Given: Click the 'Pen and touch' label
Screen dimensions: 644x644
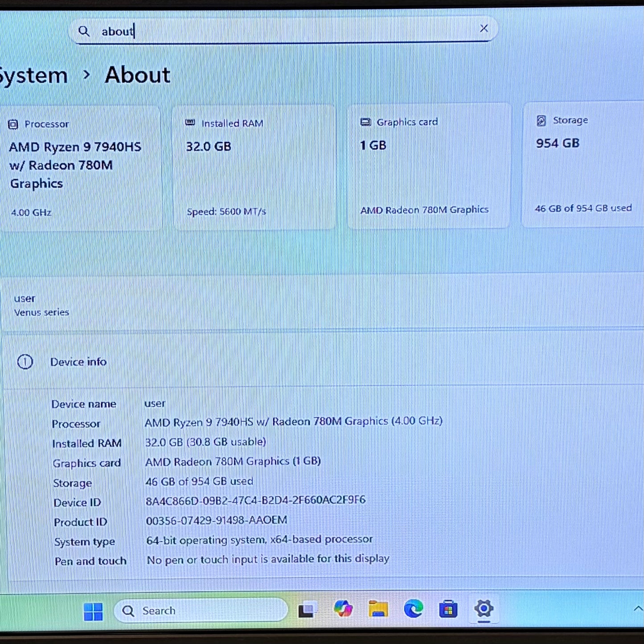Looking at the screenshot, I should (x=90, y=561).
